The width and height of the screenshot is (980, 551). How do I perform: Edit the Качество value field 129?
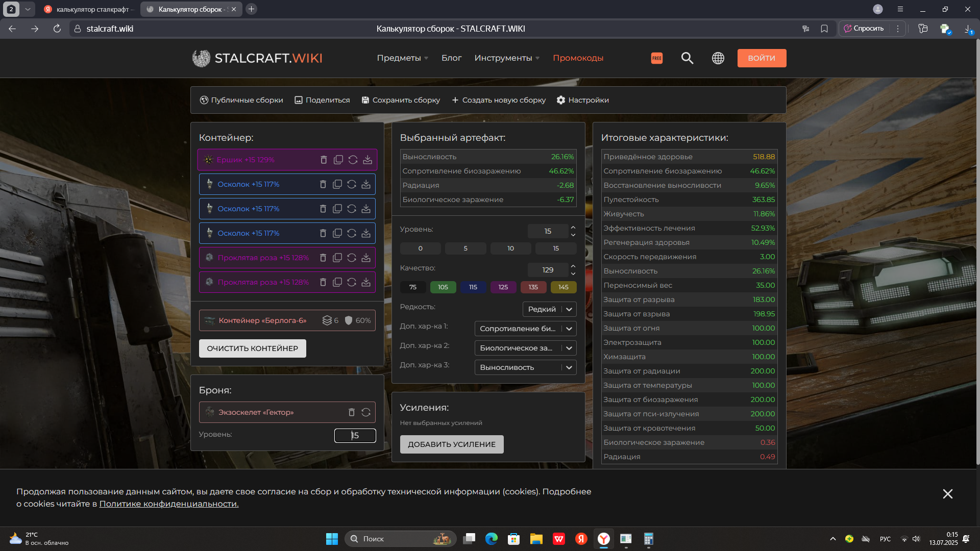coord(548,270)
